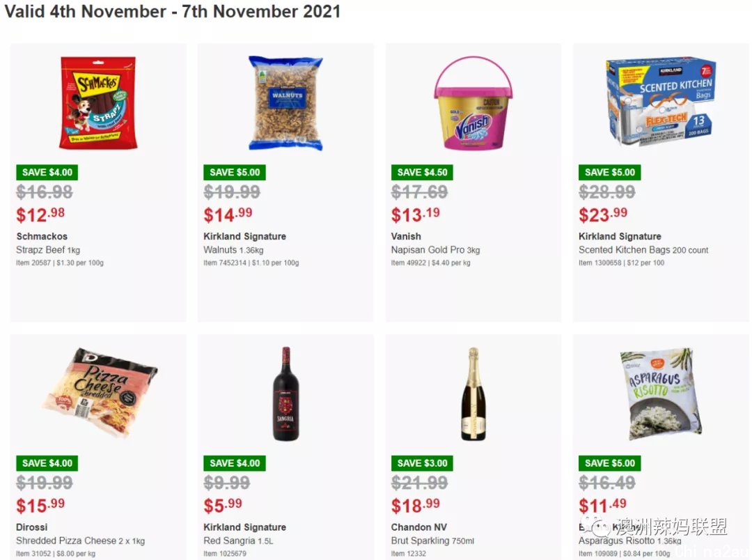Screen dimensions: 752x560
Task: Click the Valid 4th November date heading
Action: tap(172, 11)
